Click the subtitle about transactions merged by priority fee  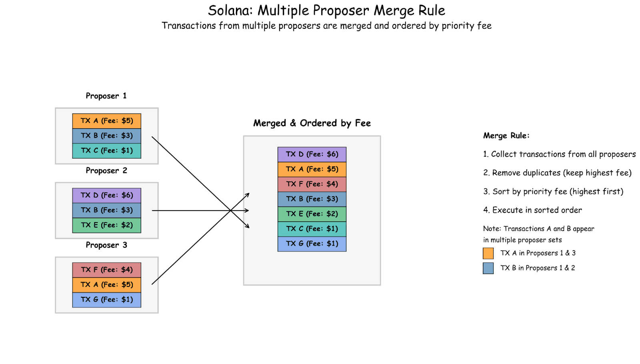tap(326, 26)
